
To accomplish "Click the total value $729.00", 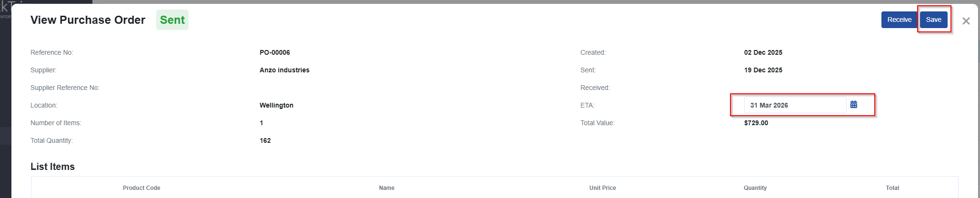I will [x=756, y=123].
